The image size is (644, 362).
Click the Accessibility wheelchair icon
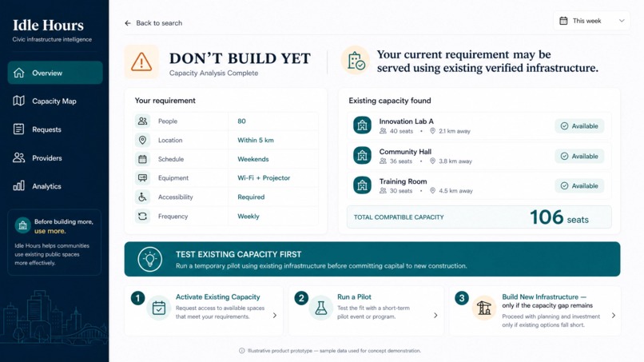tap(142, 197)
